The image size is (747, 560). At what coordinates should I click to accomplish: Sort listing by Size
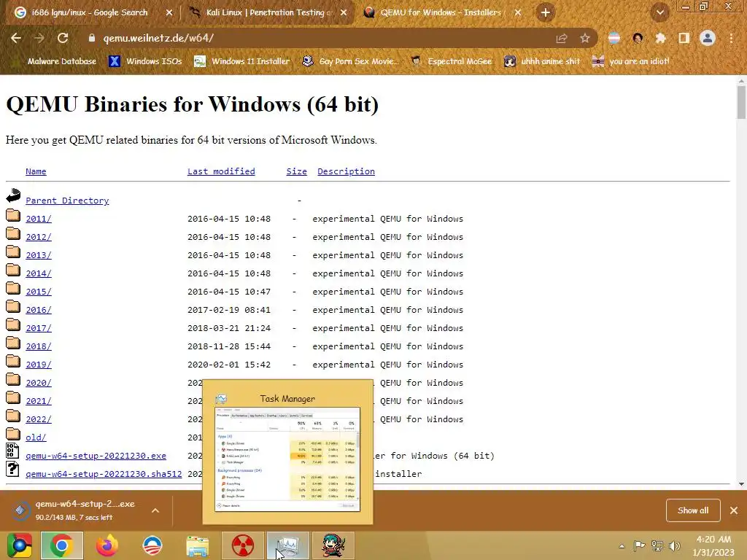296,171
